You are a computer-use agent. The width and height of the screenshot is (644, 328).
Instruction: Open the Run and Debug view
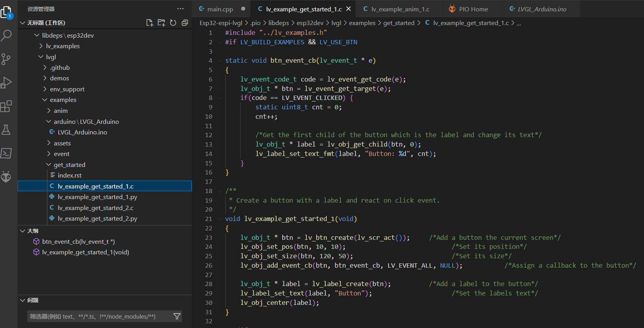pyautogui.click(x=6, y=83)
